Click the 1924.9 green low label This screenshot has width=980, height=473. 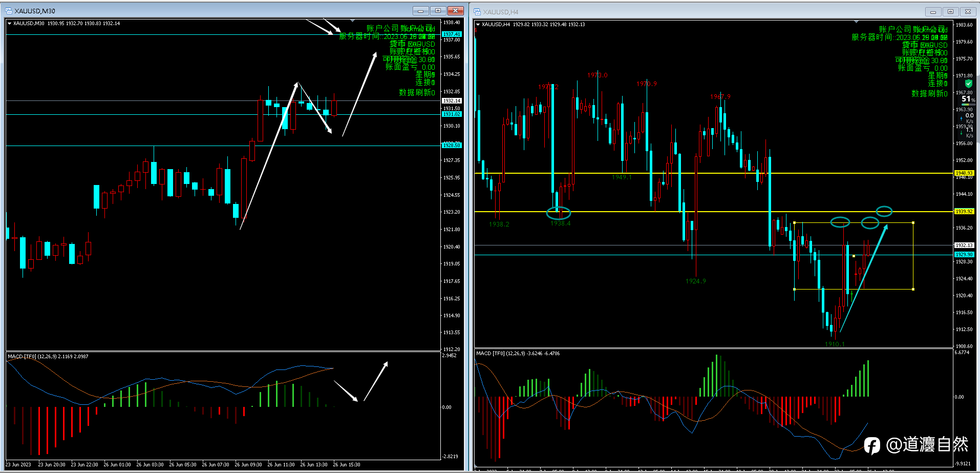click(x=696, y=281)
